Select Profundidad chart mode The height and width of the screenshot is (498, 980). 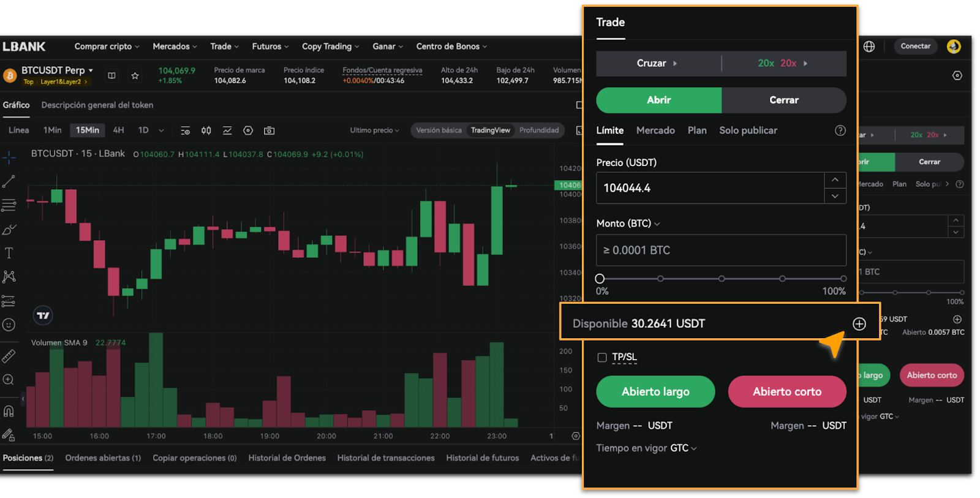point(539,130)
